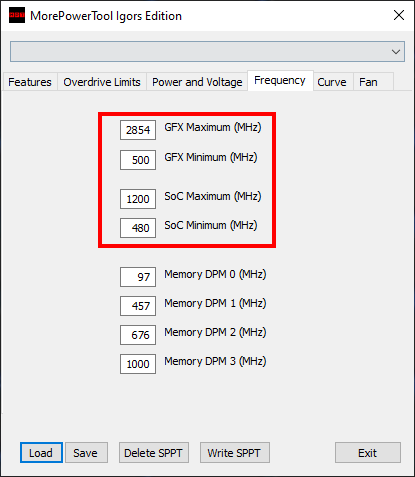Image resolution: width=415 pixels, height=477 pixels.
Task: Click Delete SPPT button
Action: pyautogui.click(x=154, y=453)
